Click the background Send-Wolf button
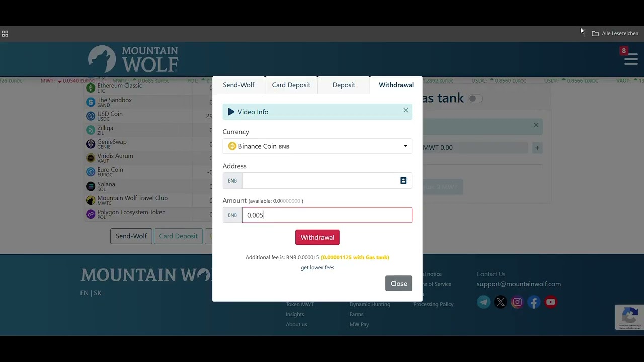The width and height of the screenshot is (644, 362). coord(131,236)
